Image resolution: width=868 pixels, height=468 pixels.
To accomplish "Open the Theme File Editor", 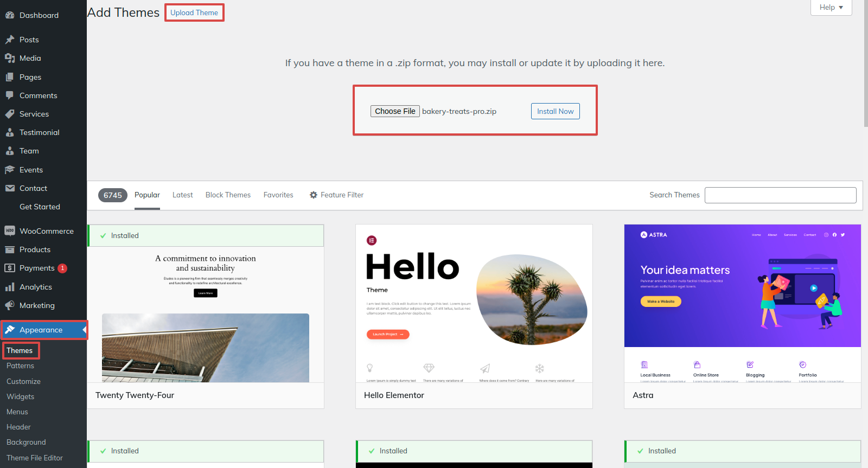I will (x=35, y=458).
